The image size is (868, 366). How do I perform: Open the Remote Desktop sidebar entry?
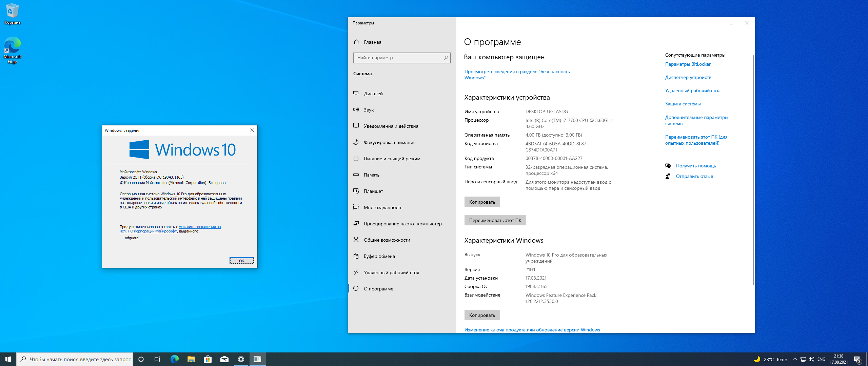pos(391,272)
